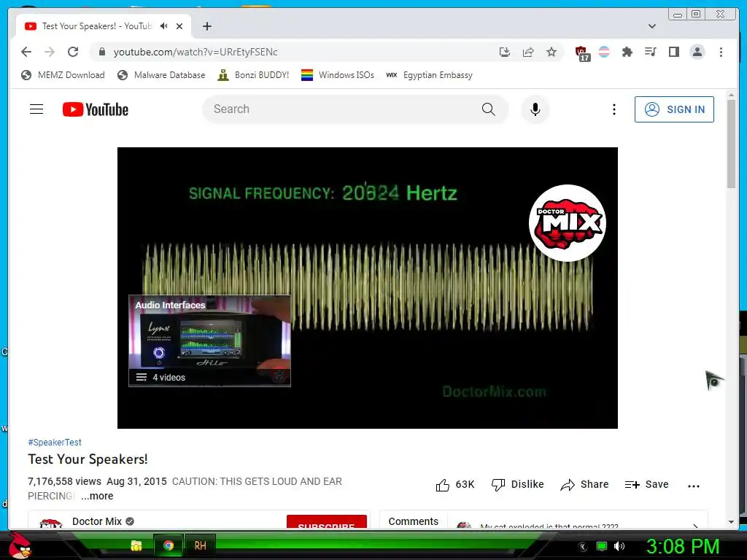Click the red SUBSCRIBE button
Image resolution: width=747 pixels, height=560 pixels.
tap(326, 522)
